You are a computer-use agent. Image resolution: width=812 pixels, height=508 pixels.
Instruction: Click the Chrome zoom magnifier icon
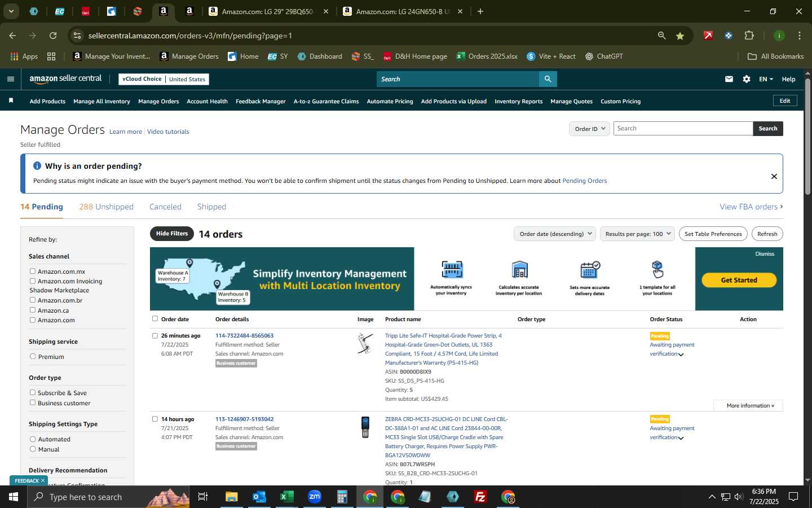pos(662,36)
